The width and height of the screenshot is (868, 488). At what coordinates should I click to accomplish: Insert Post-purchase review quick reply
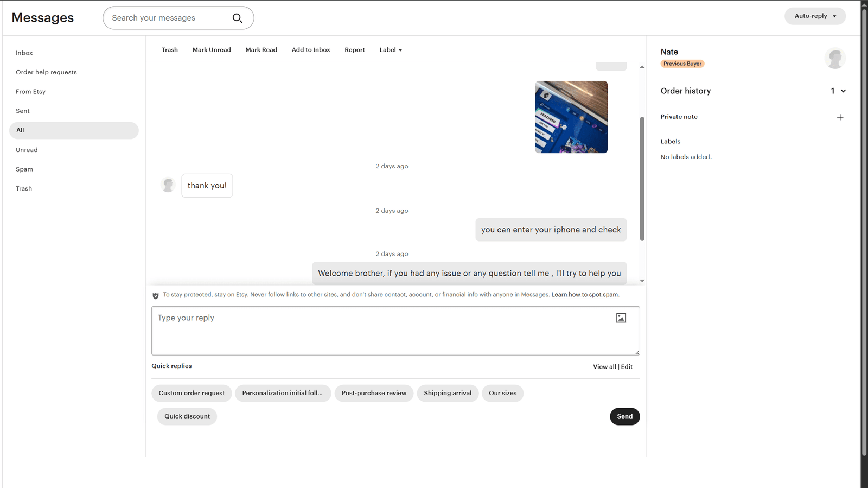pos(374,393)
